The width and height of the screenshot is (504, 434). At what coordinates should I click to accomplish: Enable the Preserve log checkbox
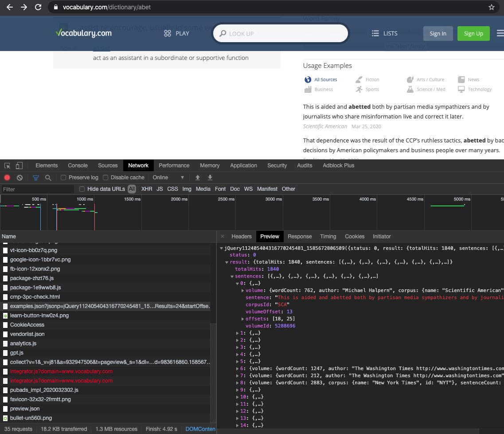coord(63,178)
